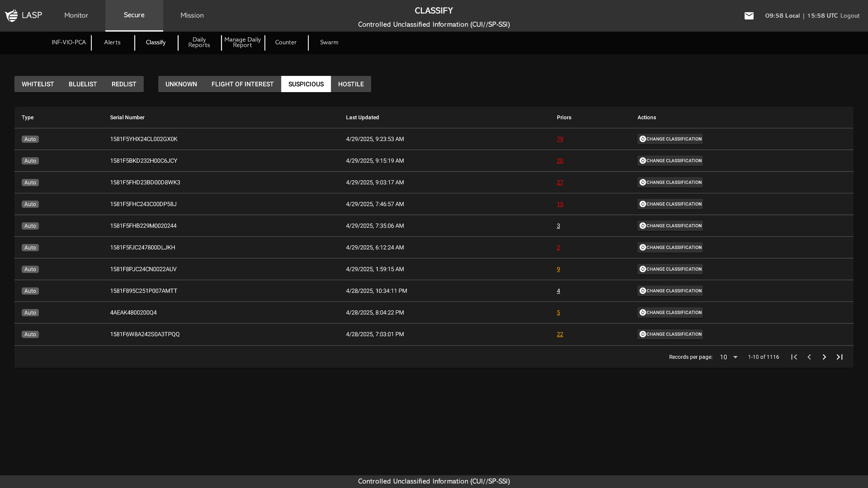
Task: Switch to the Secure tab
Action: coord(134,15)
